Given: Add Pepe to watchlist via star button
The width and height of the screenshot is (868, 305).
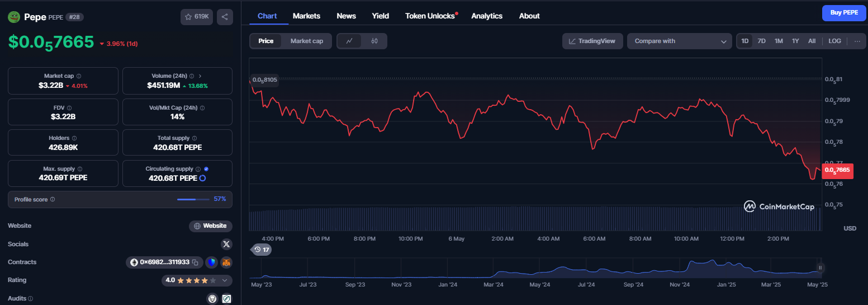Looking at the screenshot, I should click(x=197, y=17).
